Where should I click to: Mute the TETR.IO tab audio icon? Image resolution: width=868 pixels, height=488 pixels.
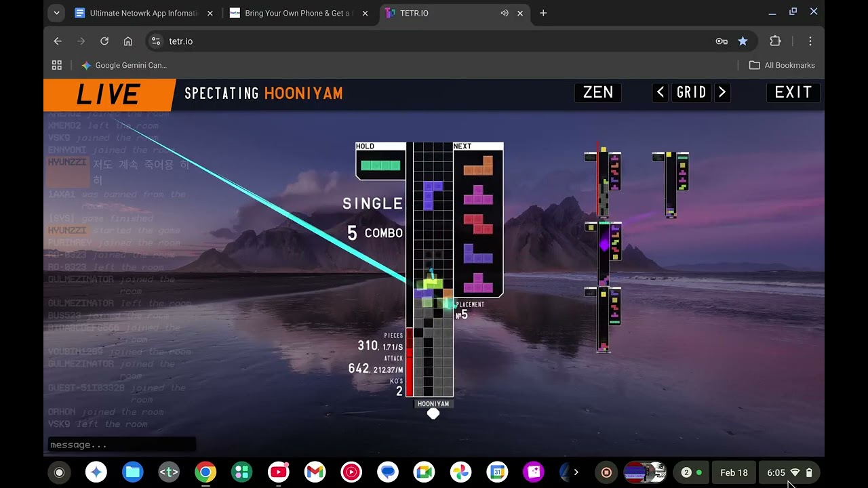click(505, 13)
